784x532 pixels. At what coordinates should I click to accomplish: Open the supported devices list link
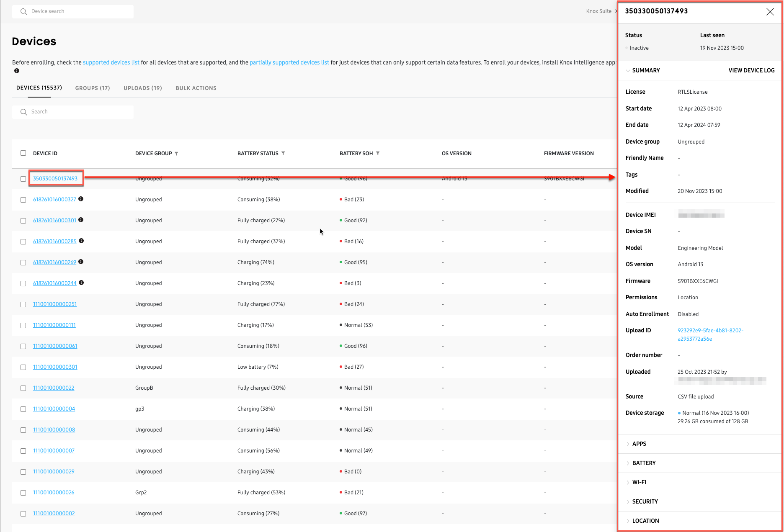[x=111, y=62]
